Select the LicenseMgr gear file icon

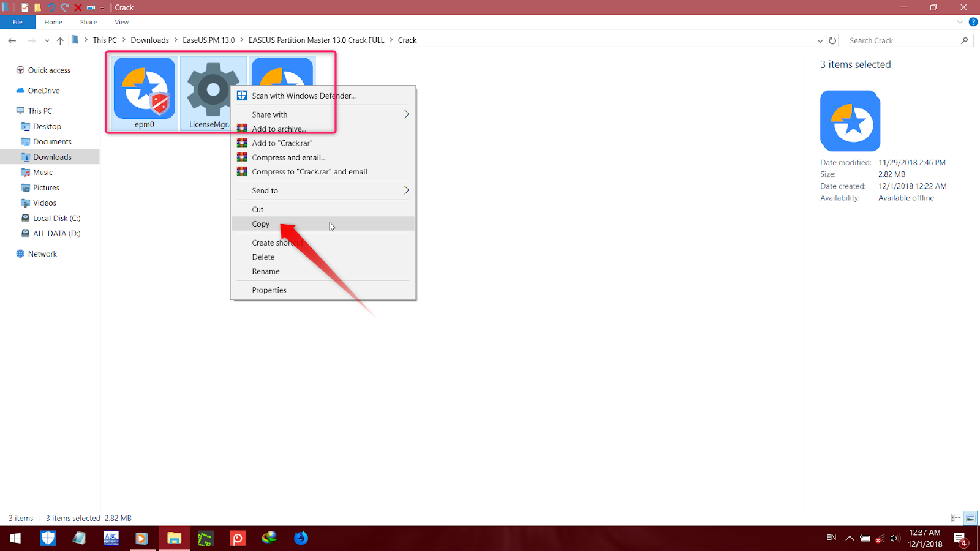point(211,90)
